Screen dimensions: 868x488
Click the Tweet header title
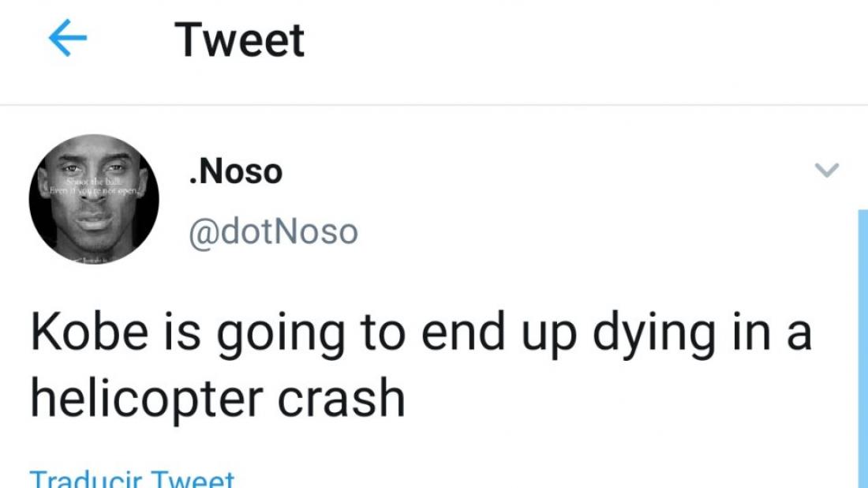(239, 39)
